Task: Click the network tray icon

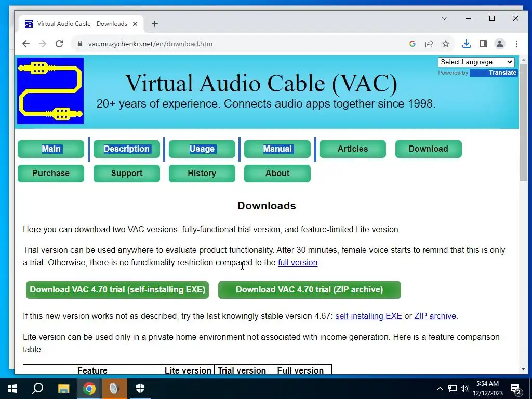Action: [x=453, y=389]
